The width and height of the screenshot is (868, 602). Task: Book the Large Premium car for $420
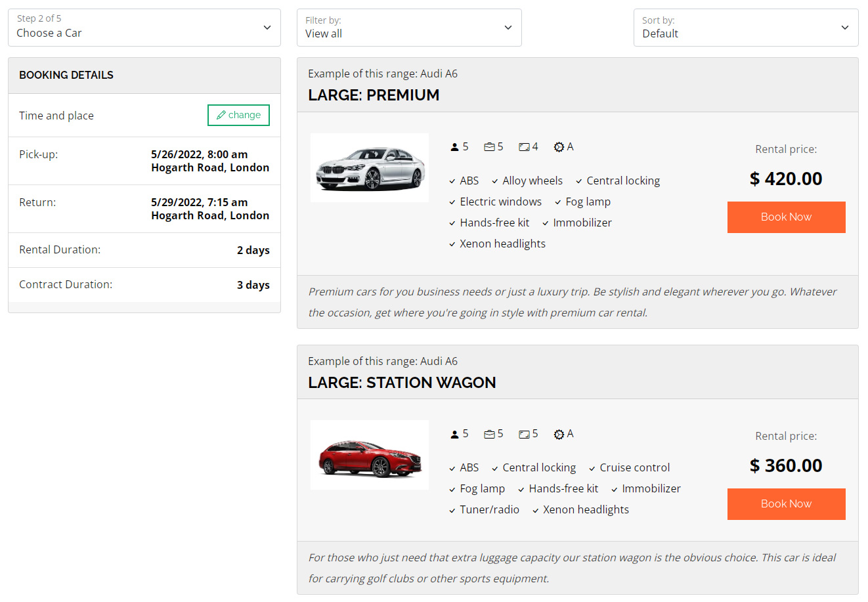click(x=786, y=217)
